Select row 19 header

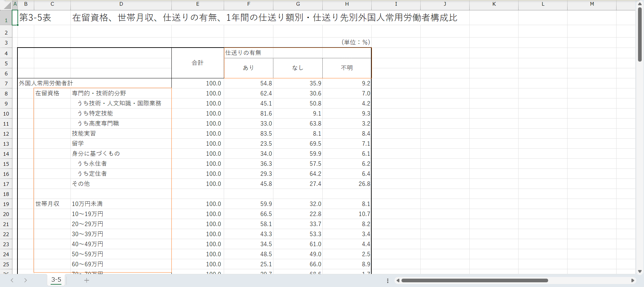[6, 204]
